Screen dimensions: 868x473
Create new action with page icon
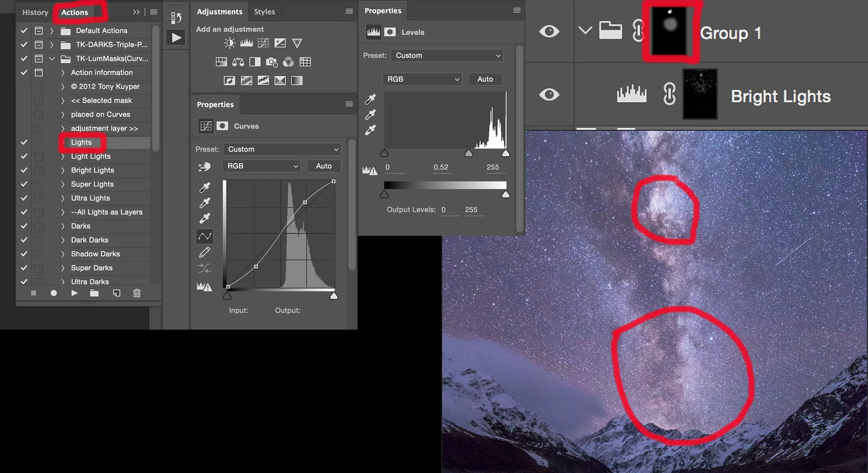116,293
